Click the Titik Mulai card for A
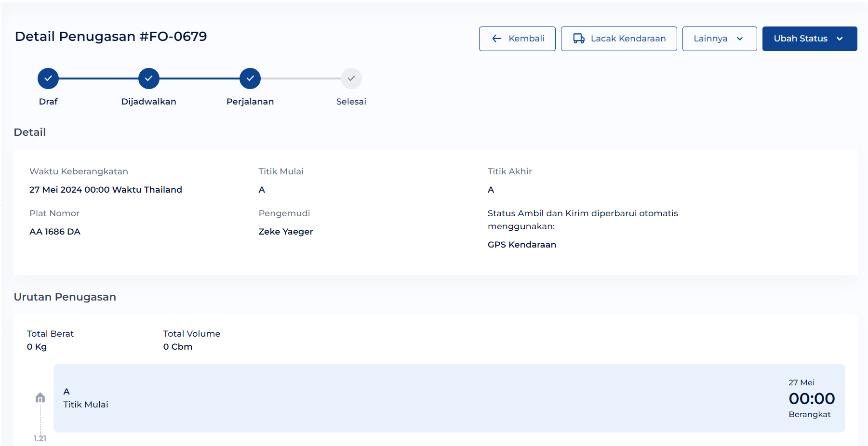The image size is (868, 446). coord(449,398)
